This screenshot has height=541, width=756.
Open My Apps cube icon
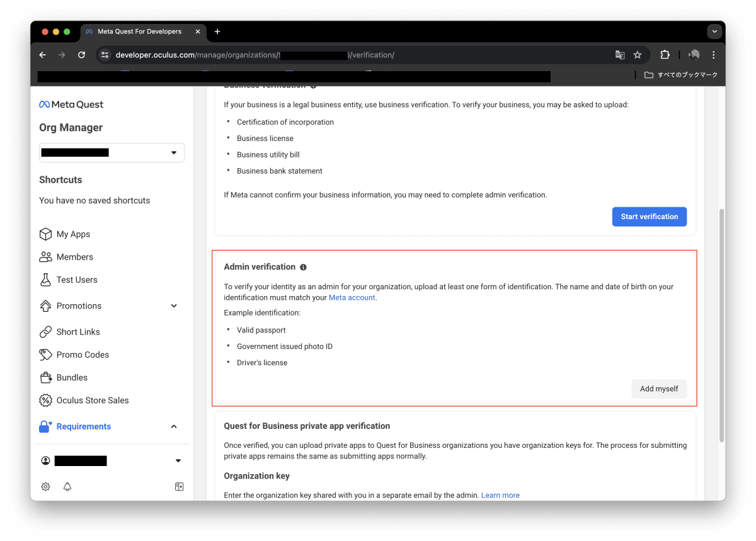45,234
